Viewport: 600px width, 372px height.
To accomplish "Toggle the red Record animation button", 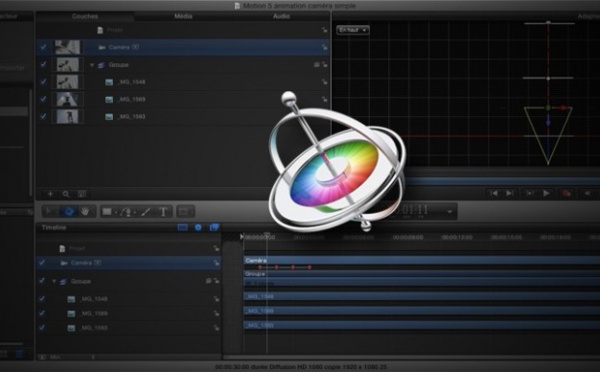I will [x=566, y=193].
